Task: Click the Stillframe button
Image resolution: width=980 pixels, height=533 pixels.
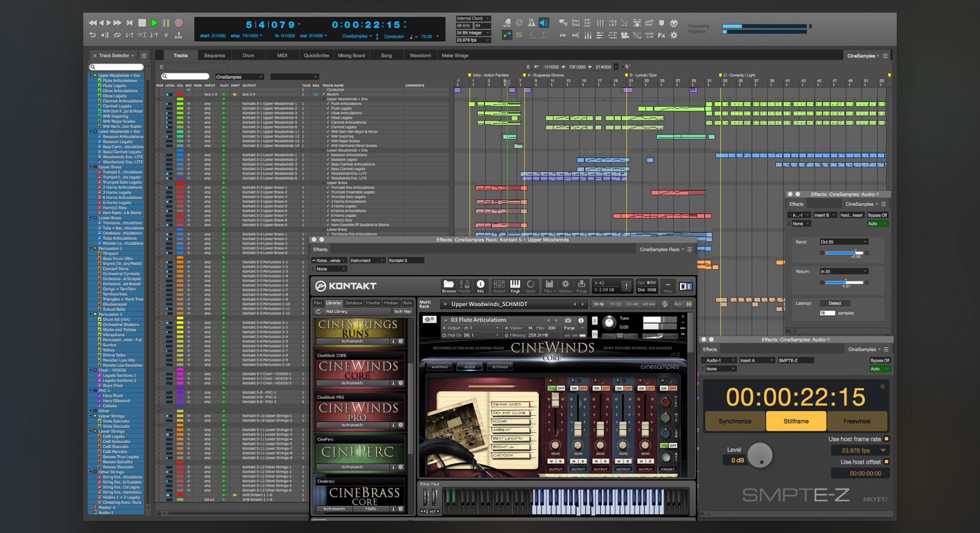Action: coord(796,421)
